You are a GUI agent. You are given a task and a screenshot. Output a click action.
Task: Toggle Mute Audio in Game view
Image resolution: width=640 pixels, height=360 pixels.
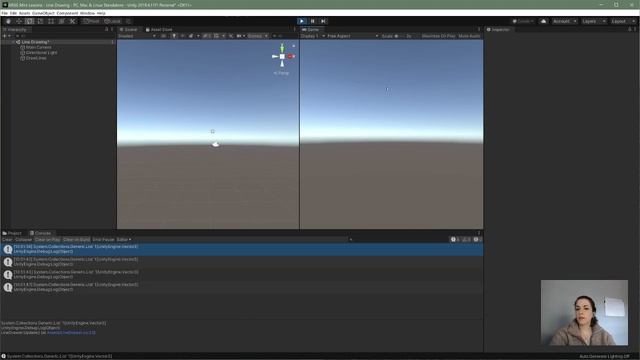[x=469, y=36]
